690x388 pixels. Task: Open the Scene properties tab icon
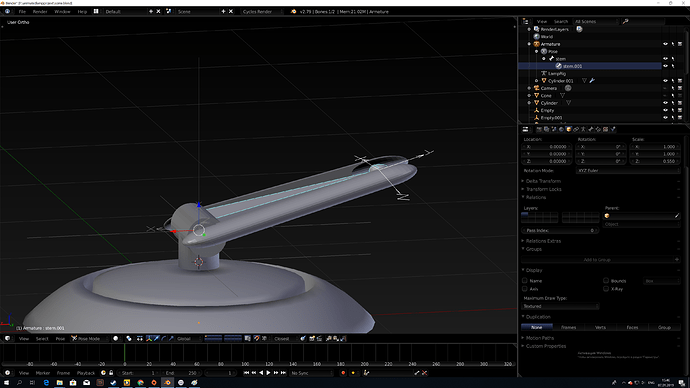(x=554, y=129)
